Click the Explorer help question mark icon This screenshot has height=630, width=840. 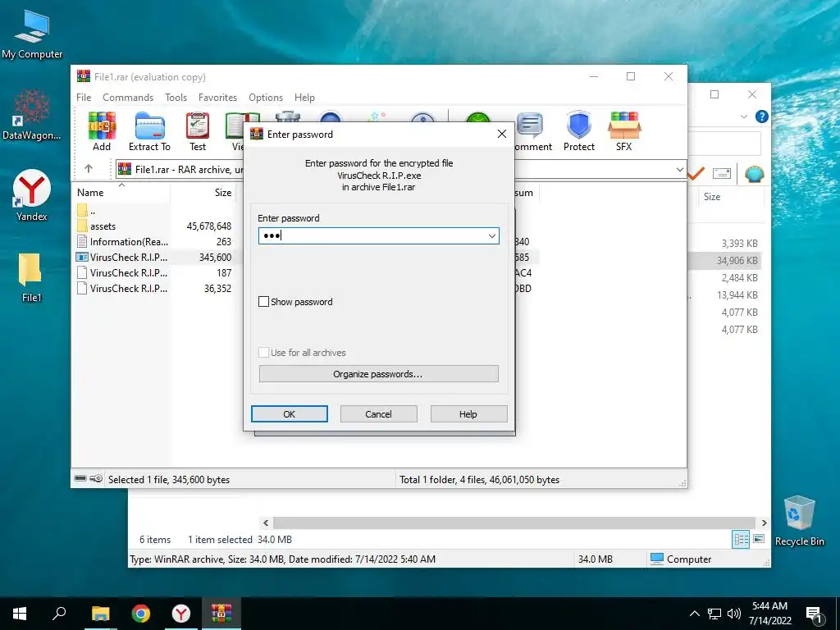coord(761,116)
